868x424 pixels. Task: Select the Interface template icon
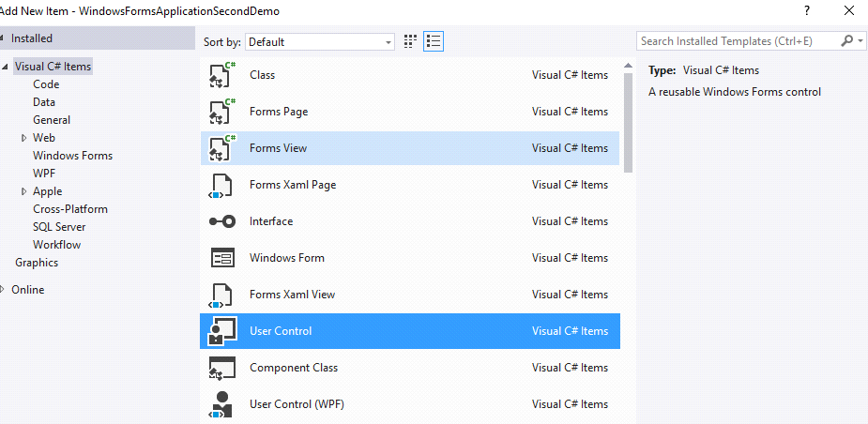coord(222,221)
